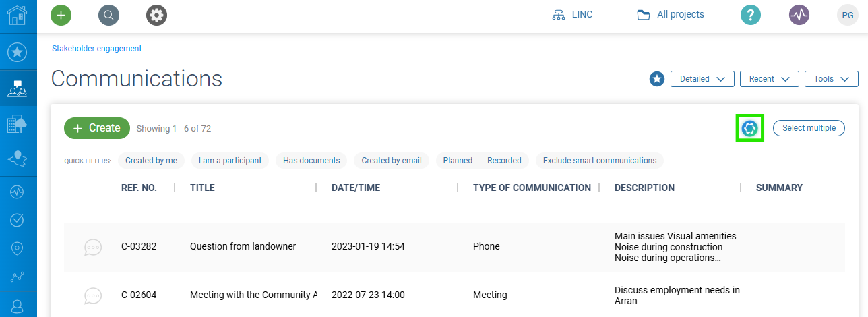
Task: Open the activity pulse icon in header
Action: coord(799,14)
